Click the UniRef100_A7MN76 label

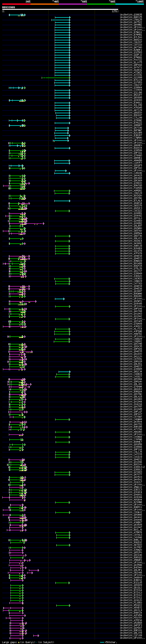coord(131,532)
